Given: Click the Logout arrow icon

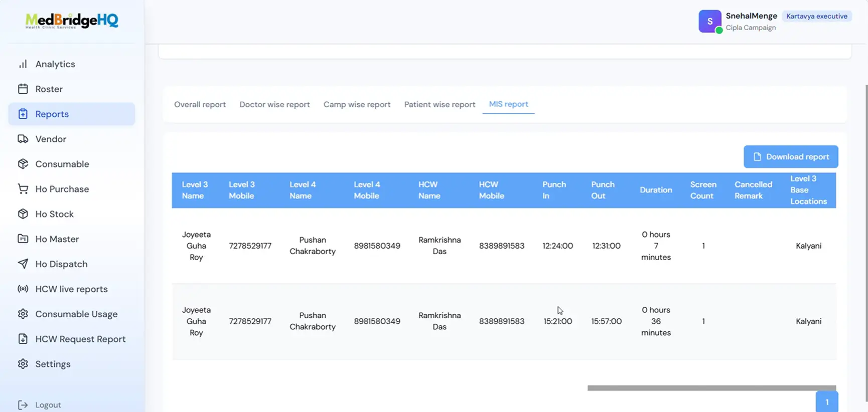Looking at the screenshot, I should pos(23,405).
